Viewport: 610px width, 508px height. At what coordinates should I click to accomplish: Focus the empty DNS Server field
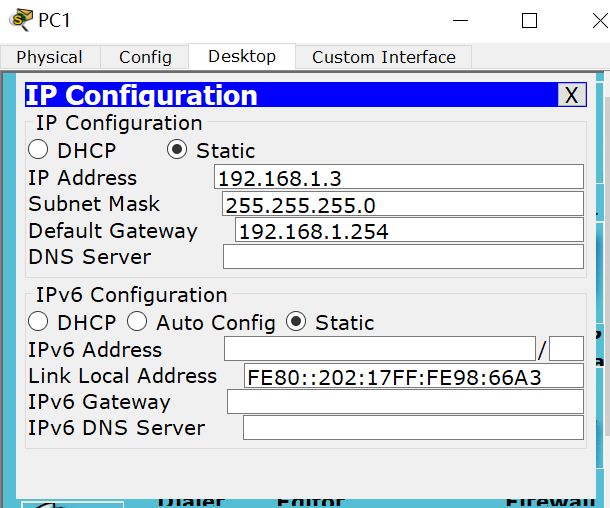(x=403, y=256)
